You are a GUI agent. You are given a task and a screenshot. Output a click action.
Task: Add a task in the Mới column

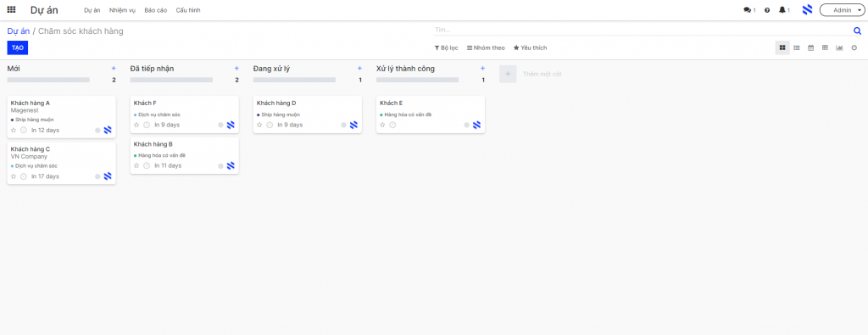tap(114, 69)
